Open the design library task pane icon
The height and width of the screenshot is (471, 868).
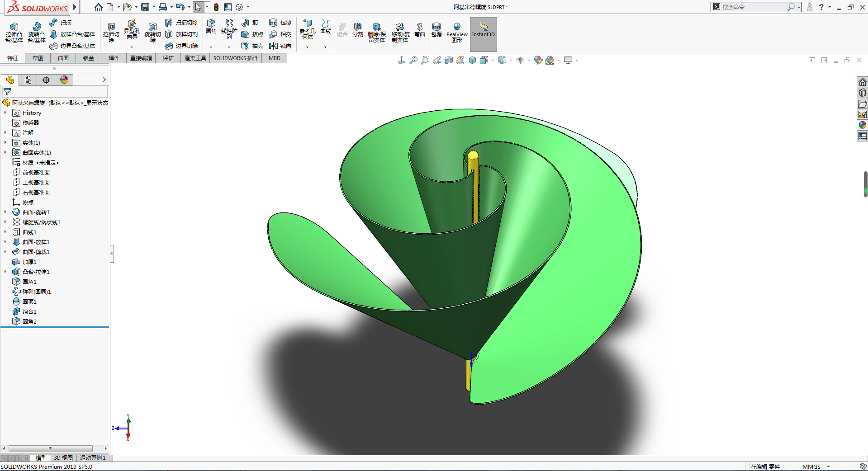[863, 93]
